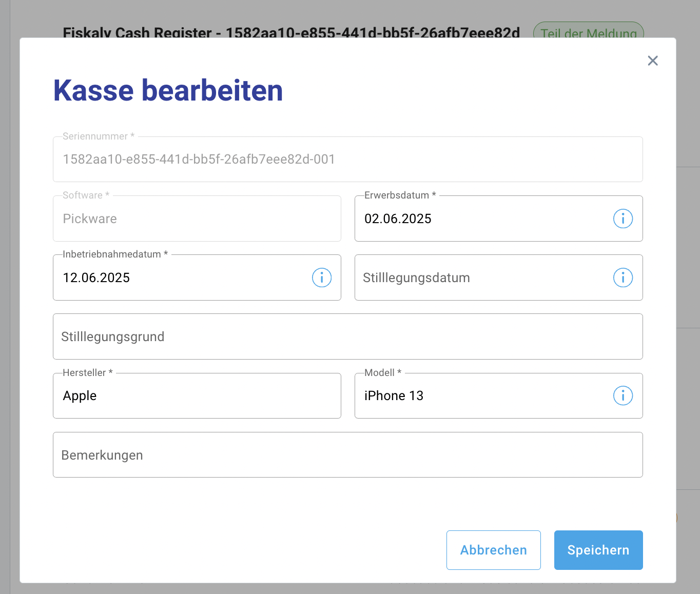Select the Inbetriebnahmedatum date field
The height and width of the screenshot is (594, 700).
point(180,278)
